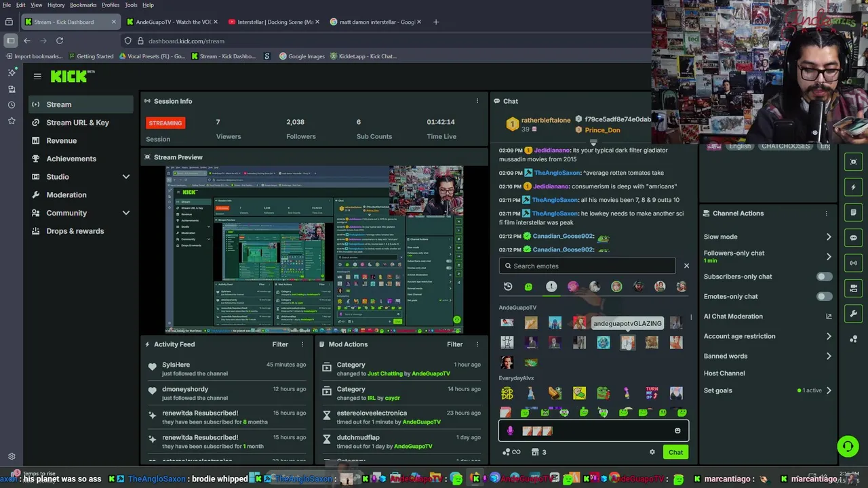Click the Kick logo
This screenshot has height=488, width=868.
[72, 77]
